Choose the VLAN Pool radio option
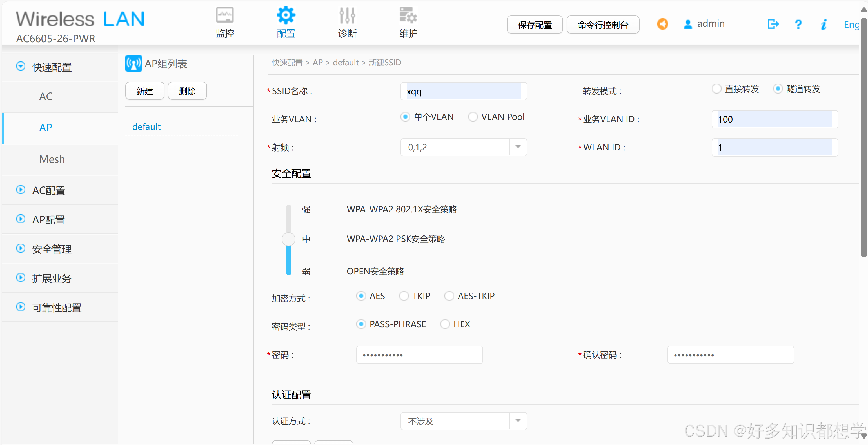Viewport: 868px width, 445px height. tap(473, 117)
